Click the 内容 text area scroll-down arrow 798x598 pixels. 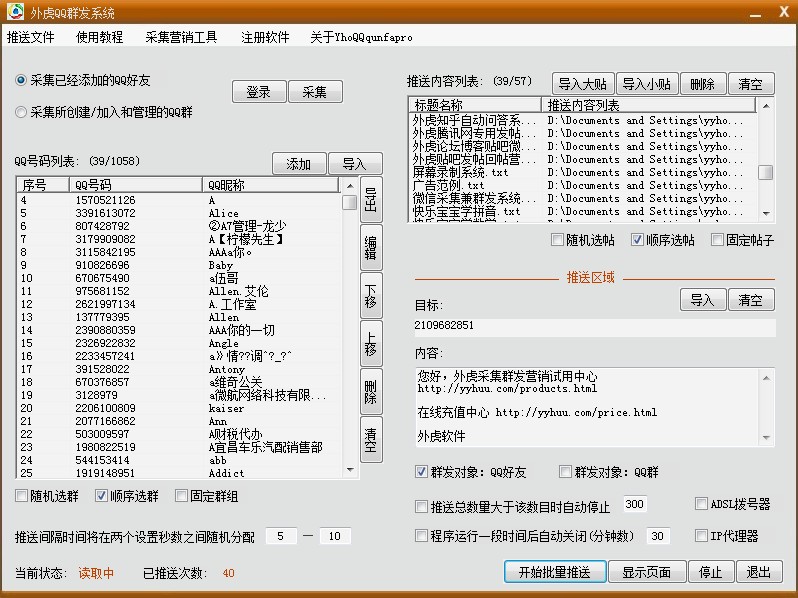[x=766, y=438]
